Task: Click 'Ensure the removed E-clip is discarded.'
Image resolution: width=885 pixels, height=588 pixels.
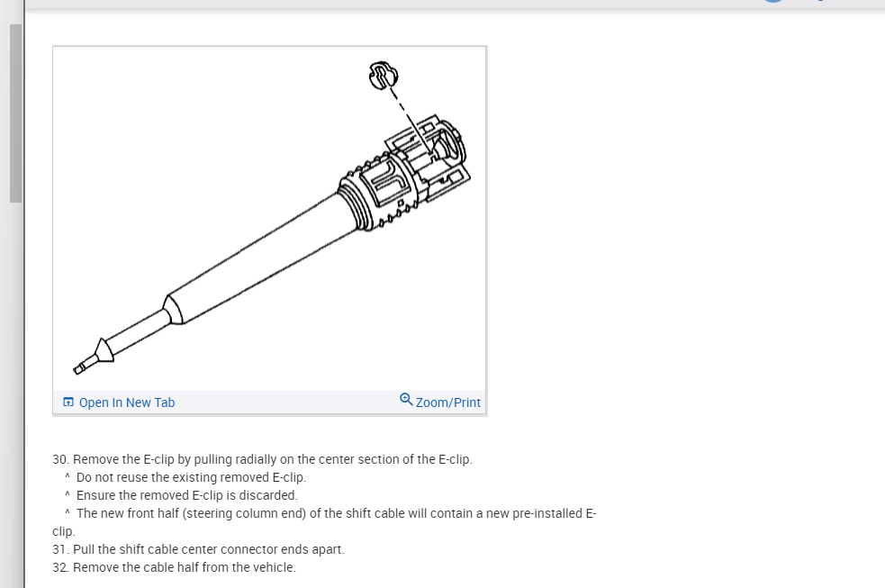Action: (187, 495)
